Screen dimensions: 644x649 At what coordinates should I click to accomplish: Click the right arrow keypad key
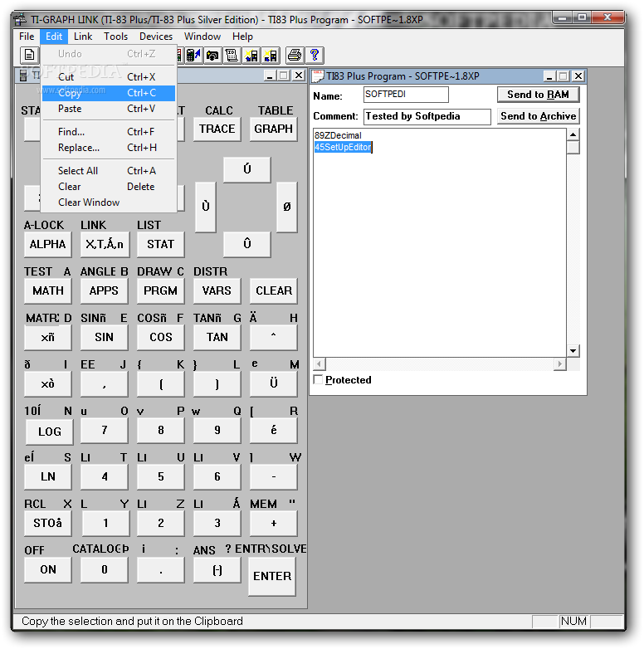[287, 207]
